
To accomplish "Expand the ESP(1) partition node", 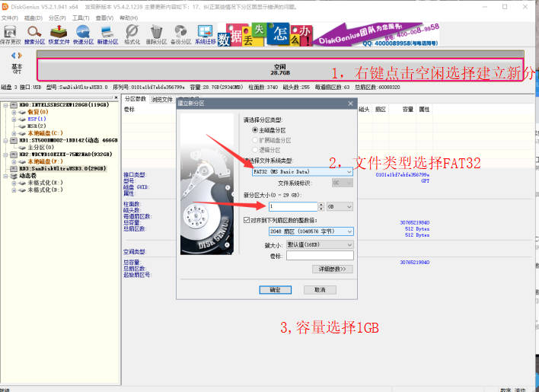I will (14, 120).
